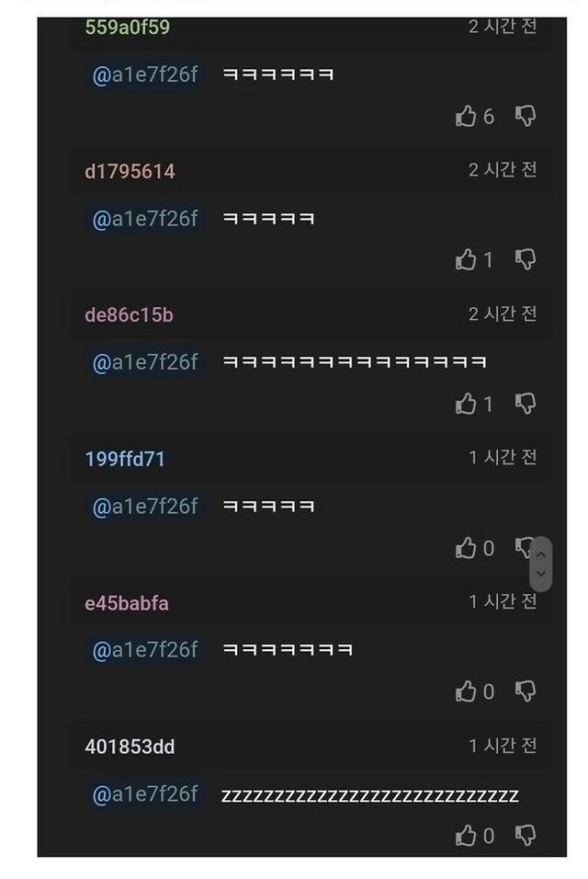Like the comment by de86c15b

466,404
